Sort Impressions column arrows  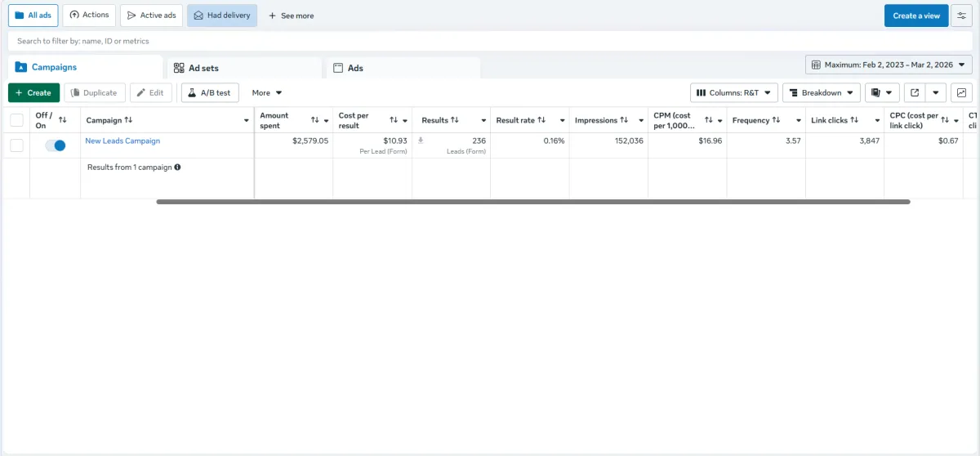625,120
